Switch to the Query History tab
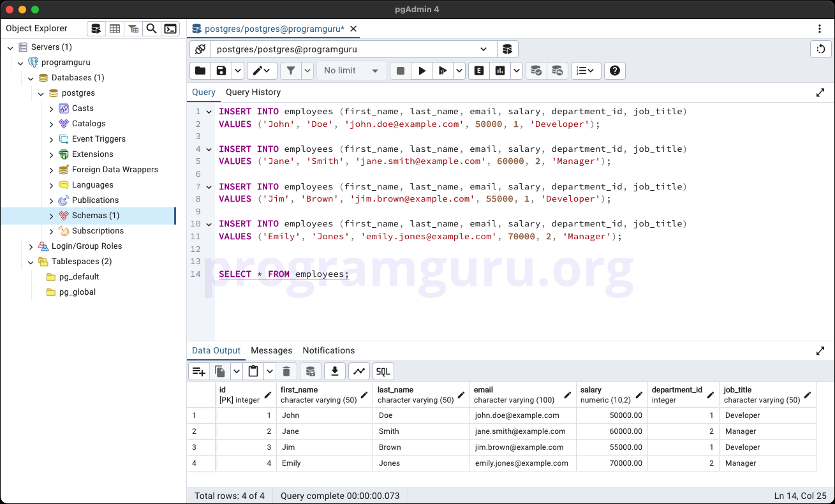Viewport: 835px width, 504px height. (253, 92)
